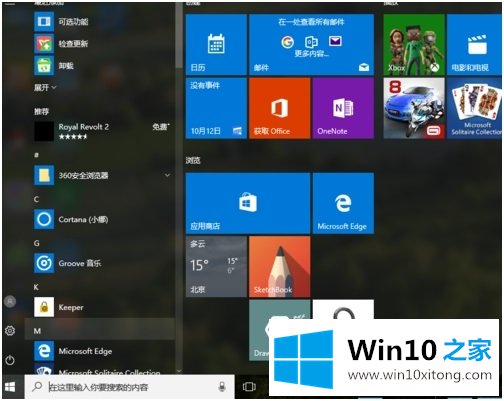Open the Asphalt 8 racing game tile
Viewport: 504px width, 401px height.
[x=414, y=108]
